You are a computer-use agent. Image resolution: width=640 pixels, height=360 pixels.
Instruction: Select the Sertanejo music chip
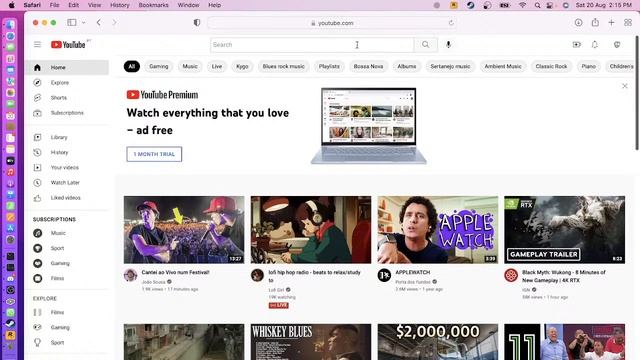450,66
